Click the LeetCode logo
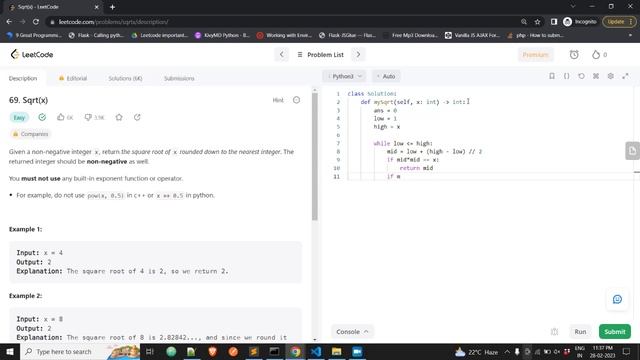640x360 pixels. pyautogui.click(x=32, y=54)
